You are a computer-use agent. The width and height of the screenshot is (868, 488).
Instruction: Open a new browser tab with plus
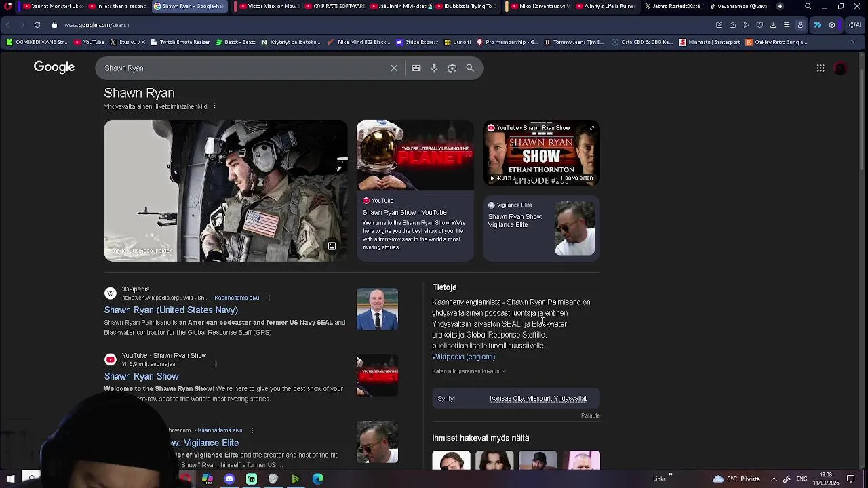(780, 6)
